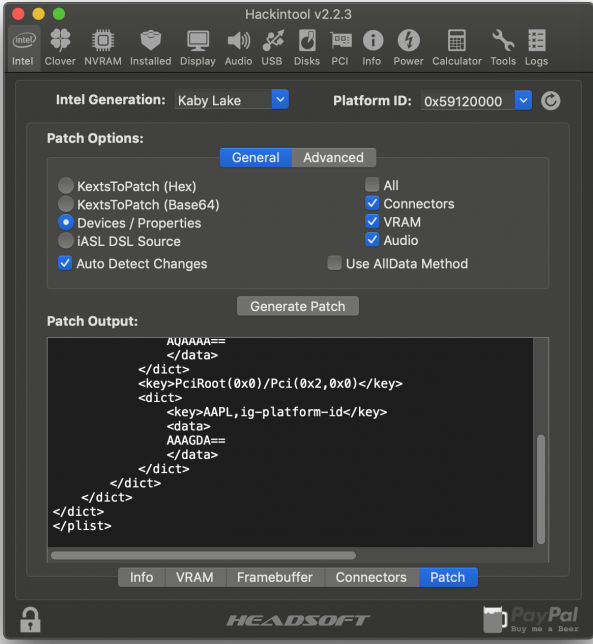Switch to bottom VRAM tab
The image size is (593, 644).
tap(195, 577)
